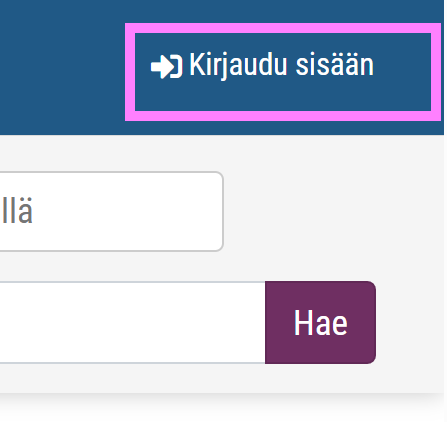Start the search with the Hae button
Image resolution: width=447 pixels, height=422 pixels.
point(320,322)
